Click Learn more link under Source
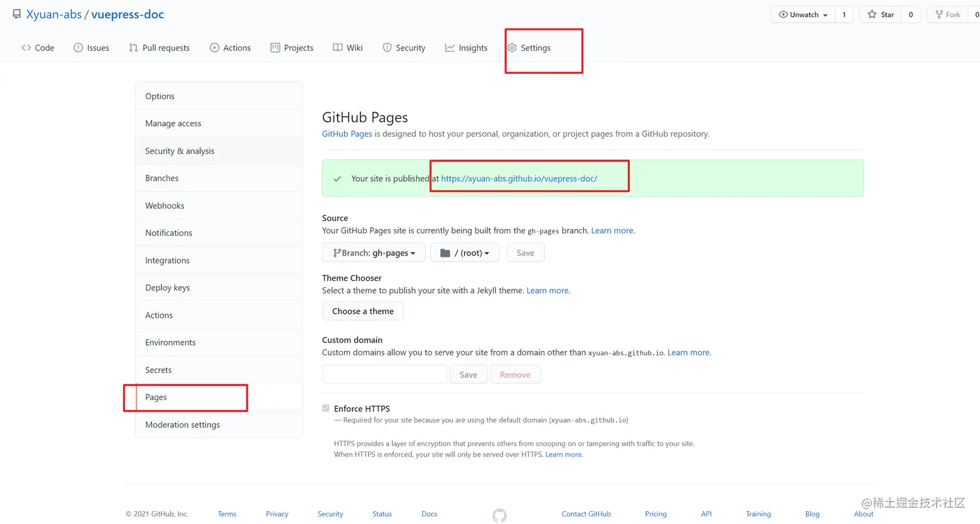 point(612,230)
